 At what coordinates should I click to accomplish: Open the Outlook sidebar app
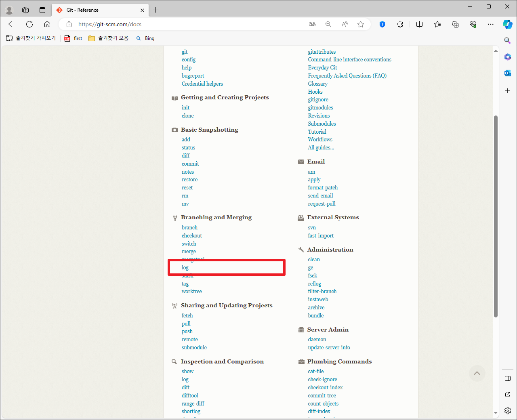click(x=508, y=73)
